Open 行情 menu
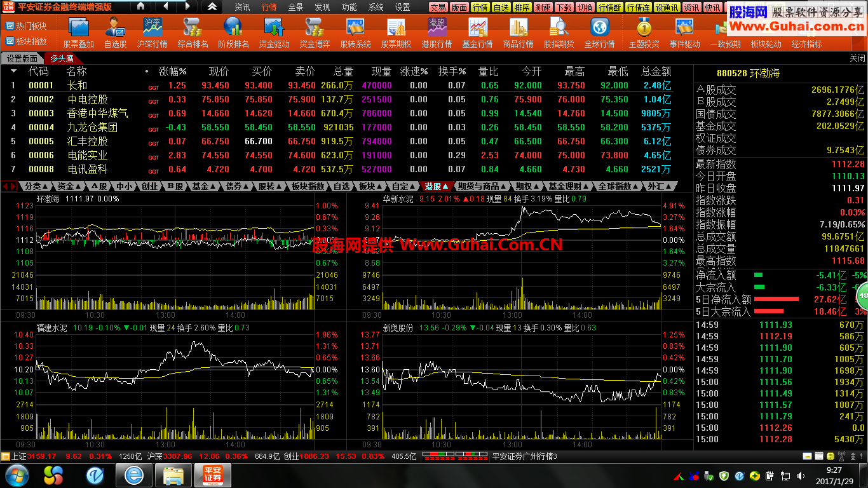 269,8
